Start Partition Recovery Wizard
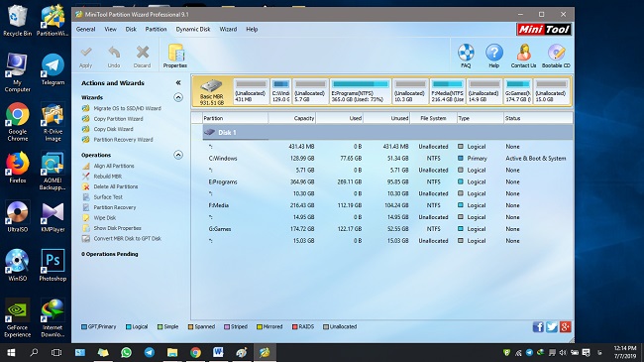This screenshot has width=644, height=362. click(x=118, y=140)
